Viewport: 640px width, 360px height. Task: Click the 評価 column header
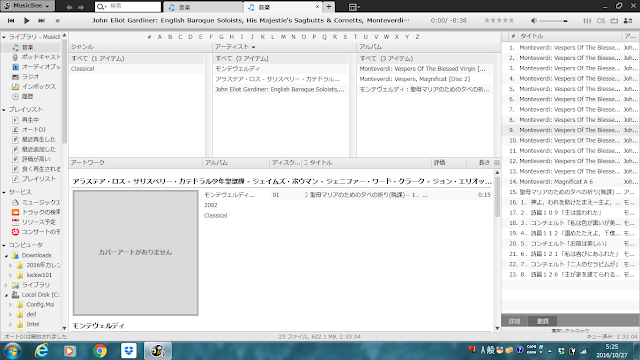point(448,162)
